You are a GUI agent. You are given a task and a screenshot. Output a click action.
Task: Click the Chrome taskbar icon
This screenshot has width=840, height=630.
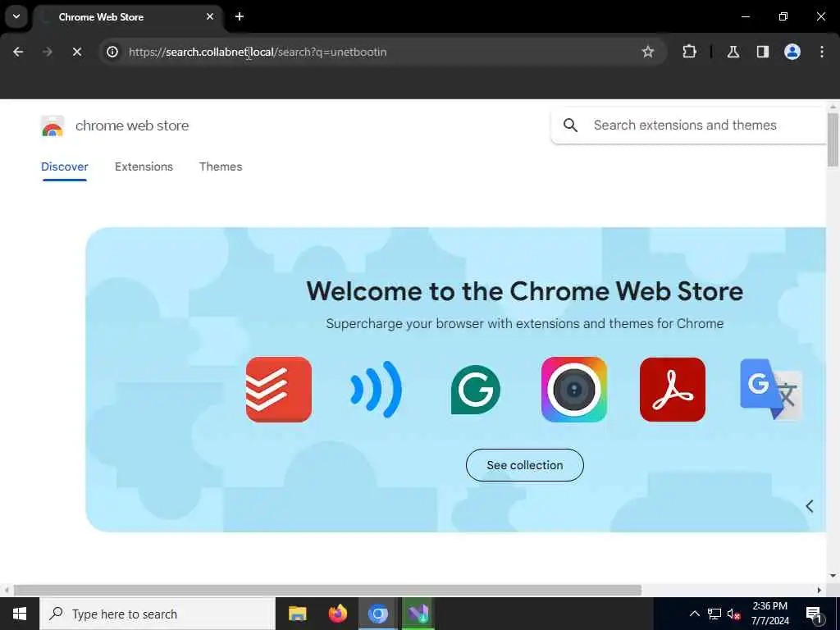(377, 614)
